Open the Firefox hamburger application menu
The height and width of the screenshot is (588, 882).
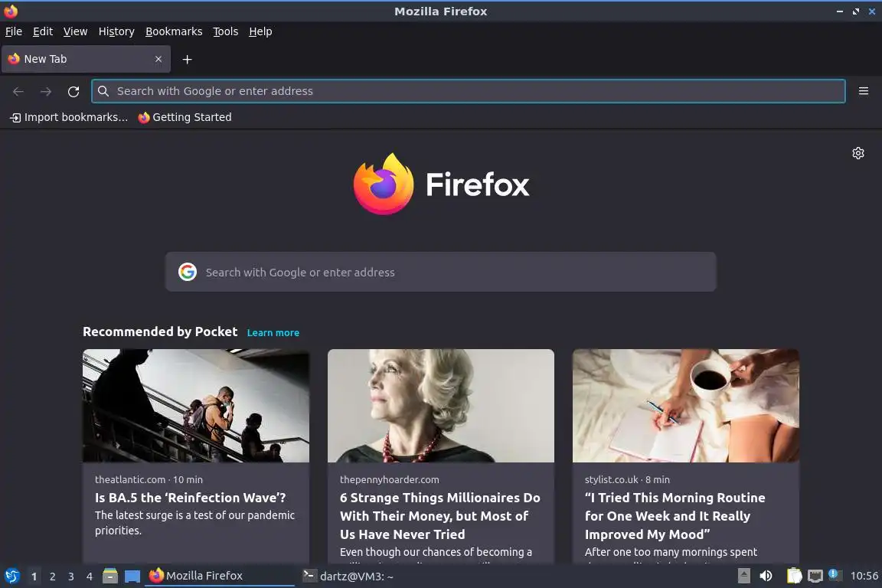(x=864, y=91)
